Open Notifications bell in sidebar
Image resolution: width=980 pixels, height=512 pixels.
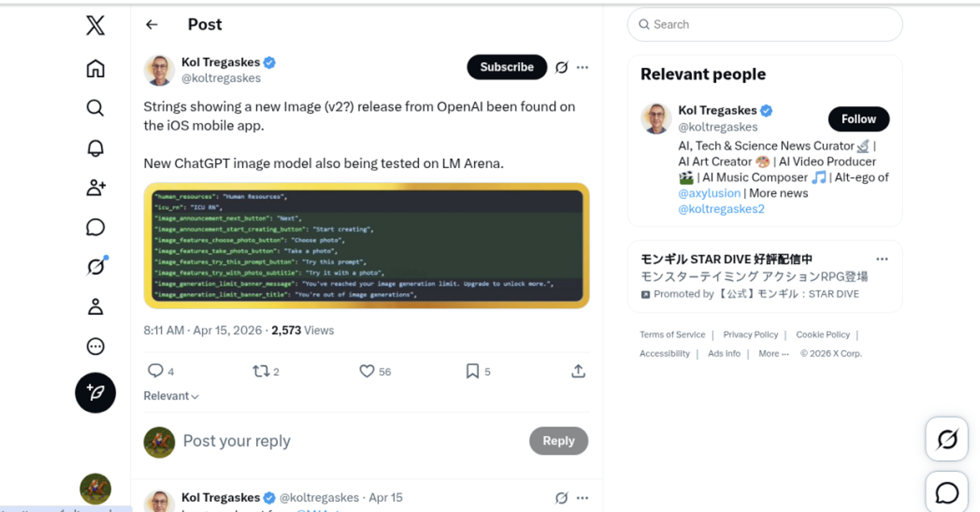click(95, 148)
